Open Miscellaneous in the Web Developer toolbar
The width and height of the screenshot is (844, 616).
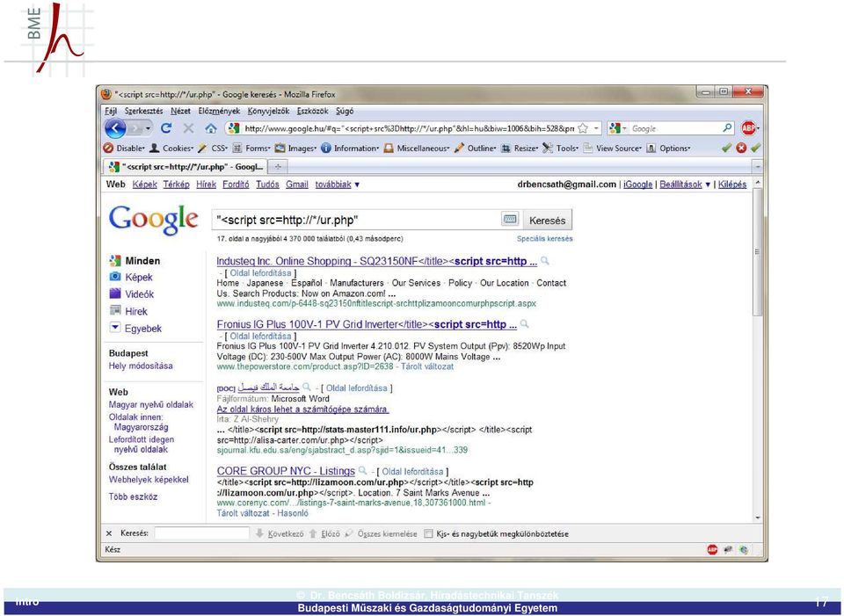tap(417, 148)
